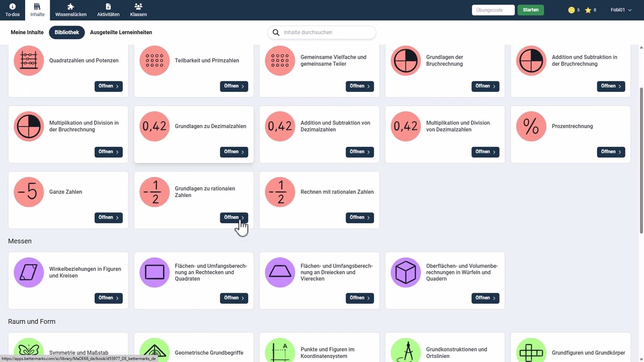
Task: Click the Ganze Zahlen -5 icon
Action: point(29,192)
